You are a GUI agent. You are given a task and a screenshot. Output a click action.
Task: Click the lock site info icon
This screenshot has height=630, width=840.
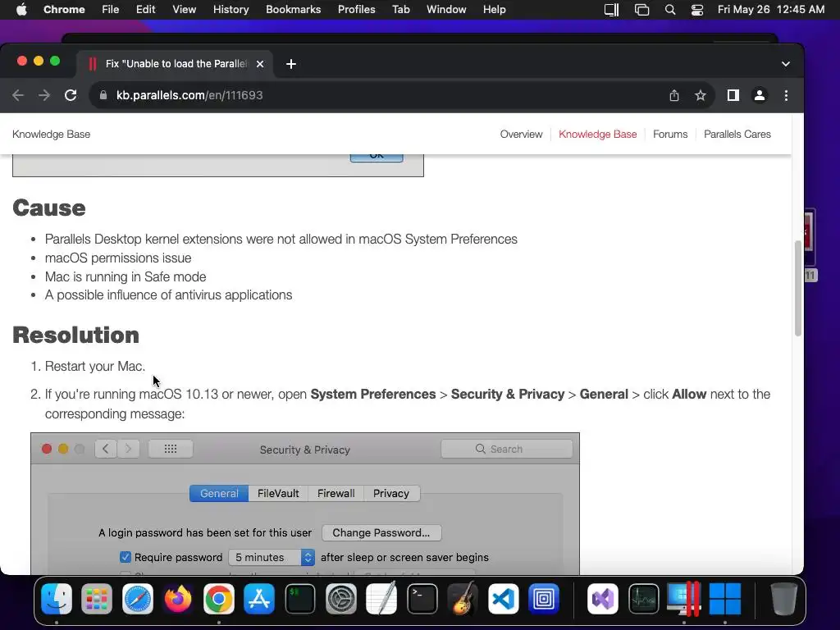(103, 95)
